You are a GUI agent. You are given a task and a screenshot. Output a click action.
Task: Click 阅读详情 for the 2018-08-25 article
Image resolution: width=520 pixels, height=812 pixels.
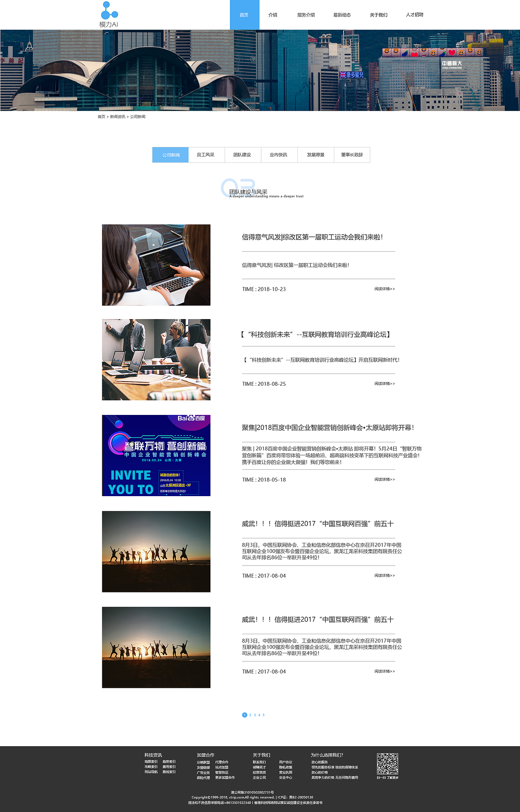click(x=384, y=384)
